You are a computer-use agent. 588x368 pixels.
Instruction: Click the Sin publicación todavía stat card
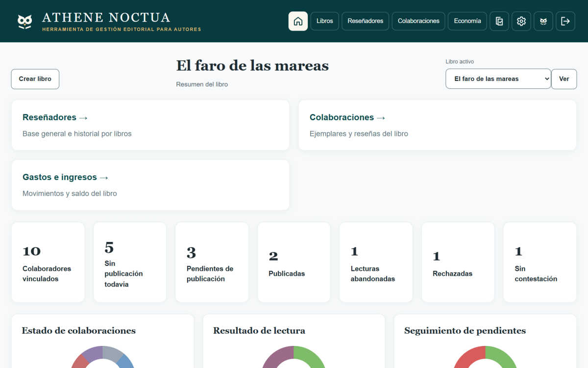pos(130,263)
